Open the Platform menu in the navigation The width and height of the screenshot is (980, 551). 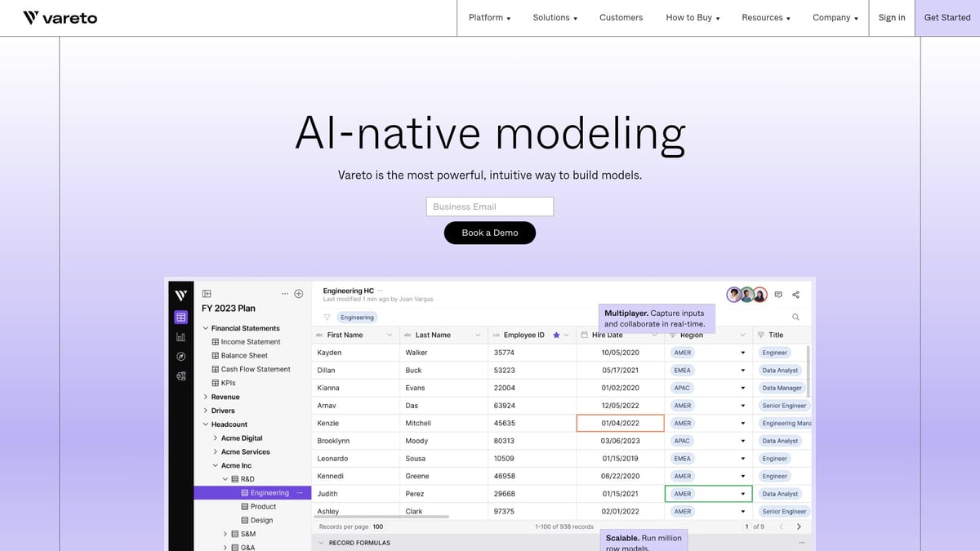coord(489,18)
